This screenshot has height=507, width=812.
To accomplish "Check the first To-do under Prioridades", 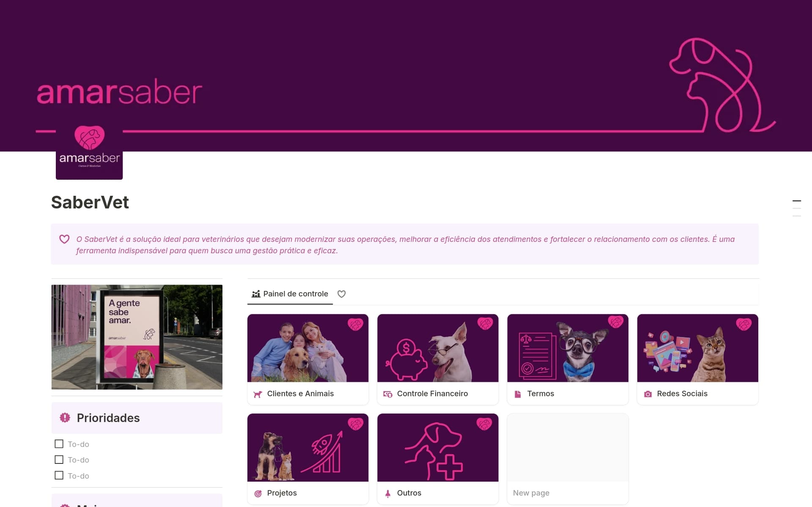I will click(x=59, y=444).
